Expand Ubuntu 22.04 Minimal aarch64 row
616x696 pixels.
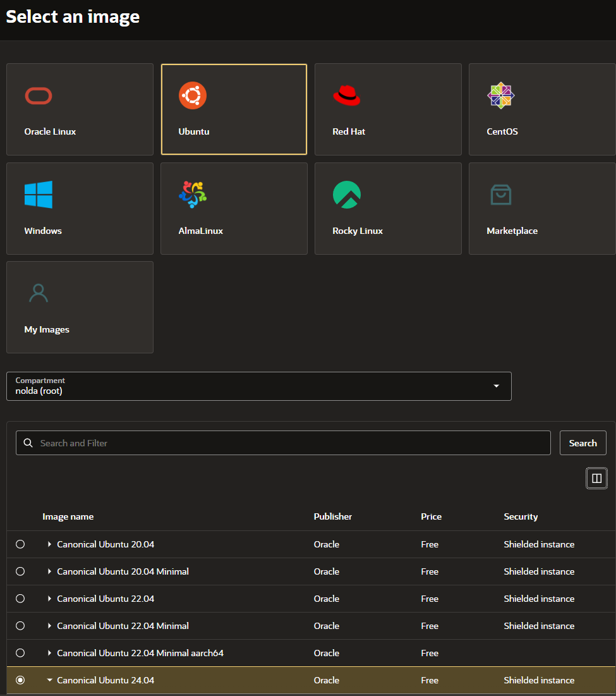[x=49, y=653]
